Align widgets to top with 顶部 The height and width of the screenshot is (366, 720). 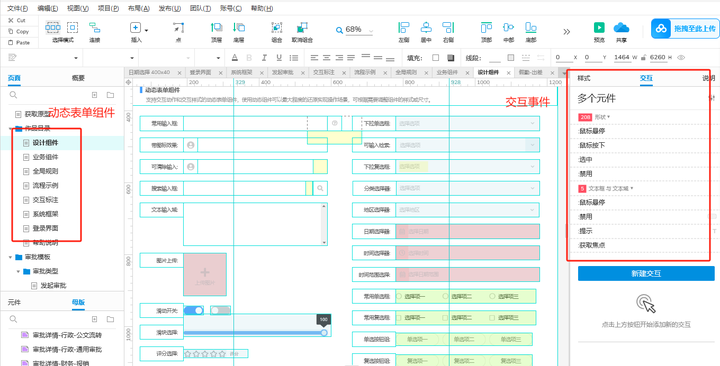[x=486, y=28]
